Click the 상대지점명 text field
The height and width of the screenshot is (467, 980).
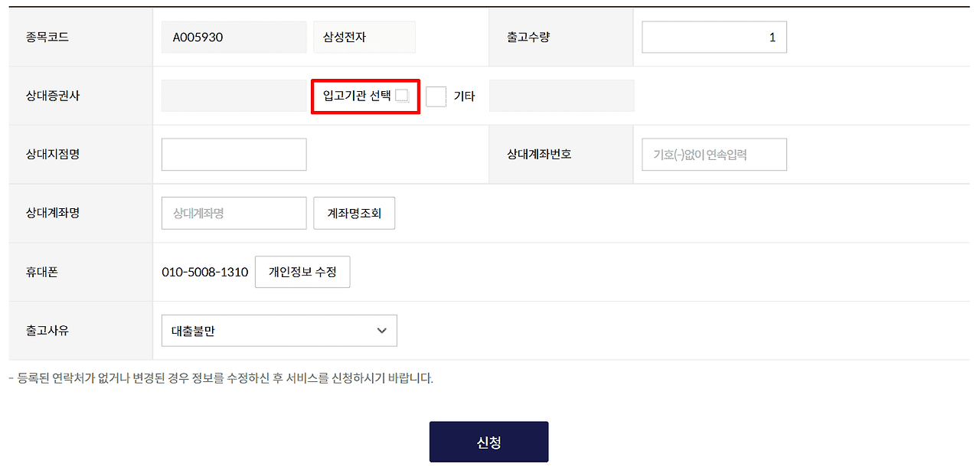[234, 155]
